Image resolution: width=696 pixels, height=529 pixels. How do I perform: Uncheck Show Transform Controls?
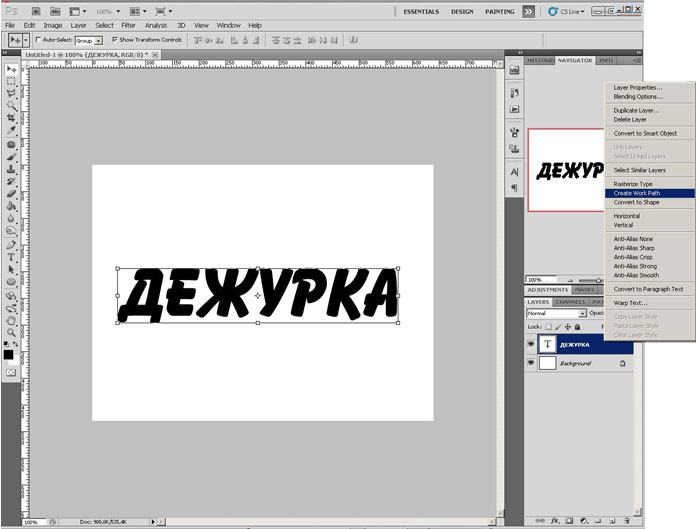(115, 40)
